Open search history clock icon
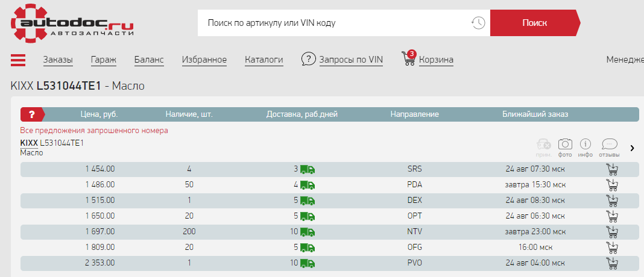This screenshot has width=644, height=277. tap(478, 23)
